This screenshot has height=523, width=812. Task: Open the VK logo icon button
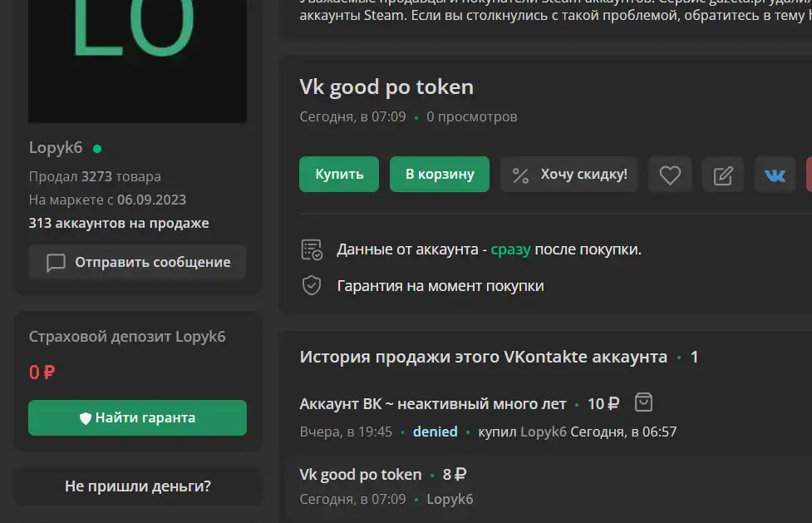click(x=775, y=175)
